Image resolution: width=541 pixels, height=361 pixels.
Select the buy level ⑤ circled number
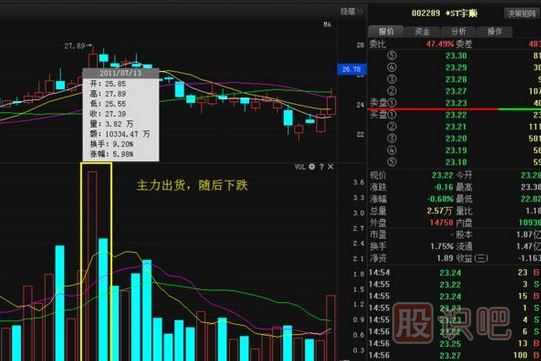tap(392, 162)
